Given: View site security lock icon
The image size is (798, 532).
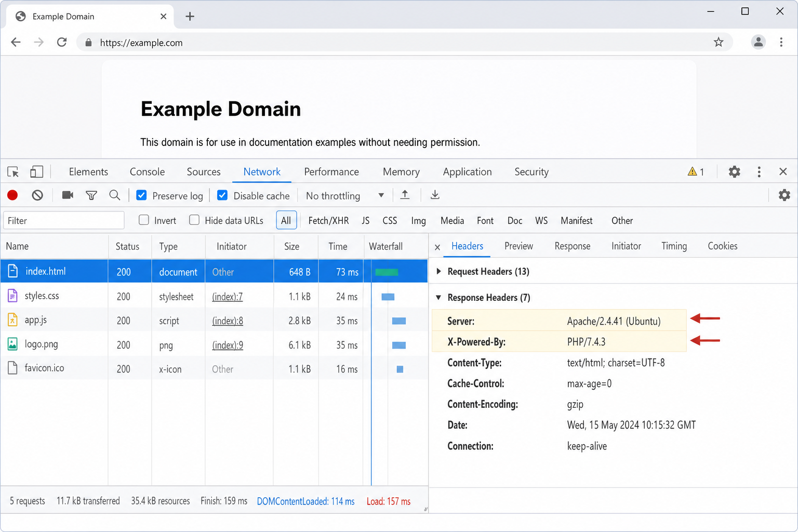Looking at the screenshot, I should pyautogui.click(x=88, y=43).
